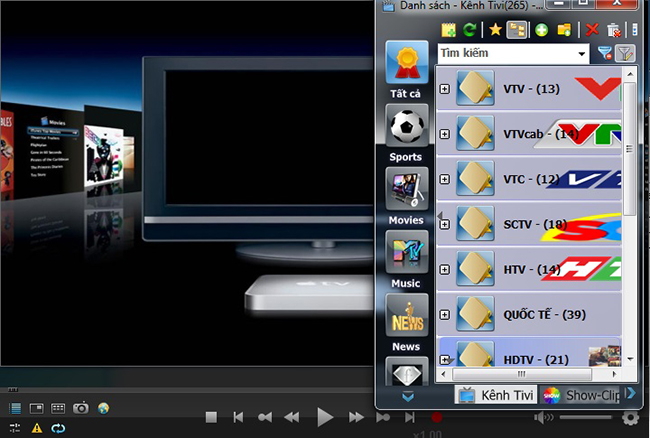Open the toolbar overflow options handle
The image size is (650, 438).
pos(634,30)
